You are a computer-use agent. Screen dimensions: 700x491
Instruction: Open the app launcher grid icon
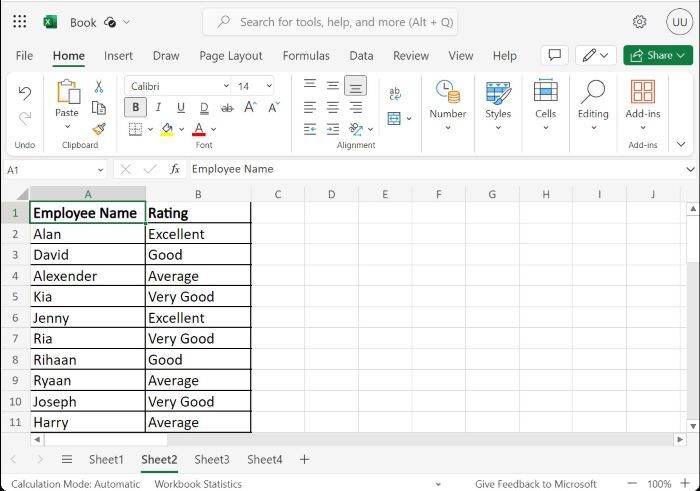[20, 22]
